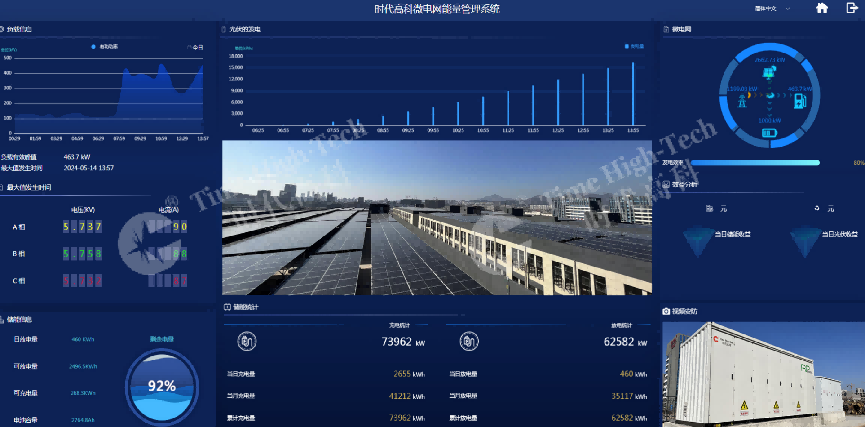Click the 92% remaining battery gauge
The image size is (865, 427).
click(x=162, y=385)
